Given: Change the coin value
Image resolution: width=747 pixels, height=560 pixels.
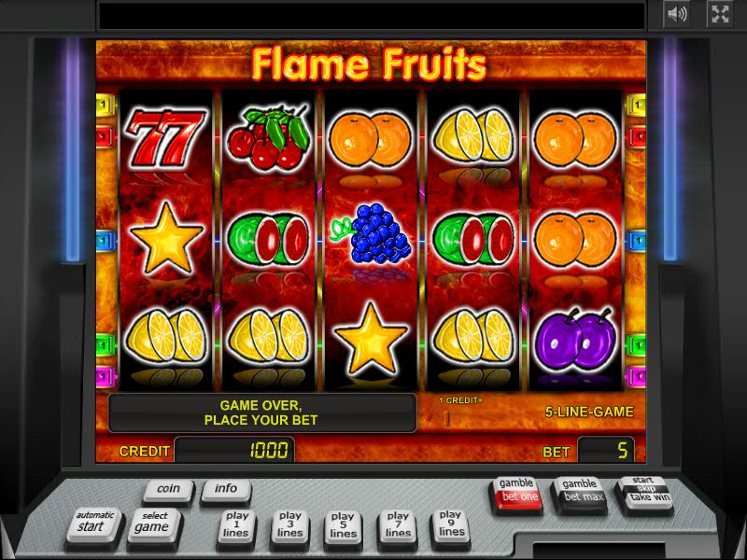Looking at the screenshot, I should click(168, 491).
